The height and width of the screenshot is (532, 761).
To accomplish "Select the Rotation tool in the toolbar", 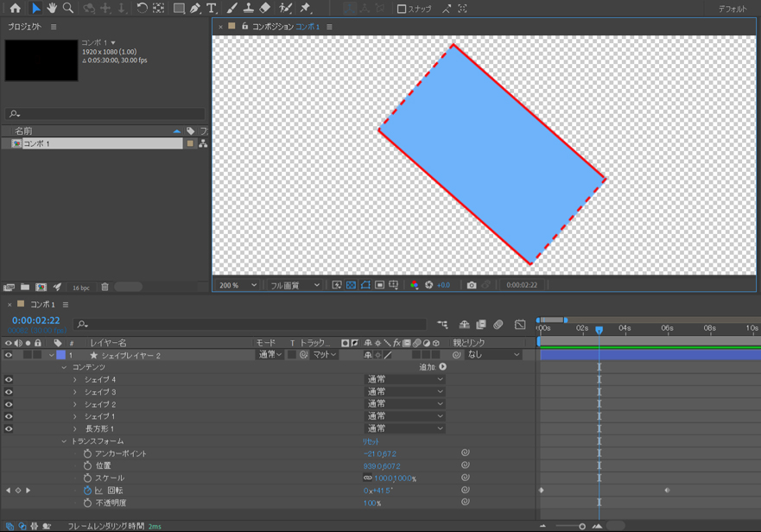I will [142, 9].
